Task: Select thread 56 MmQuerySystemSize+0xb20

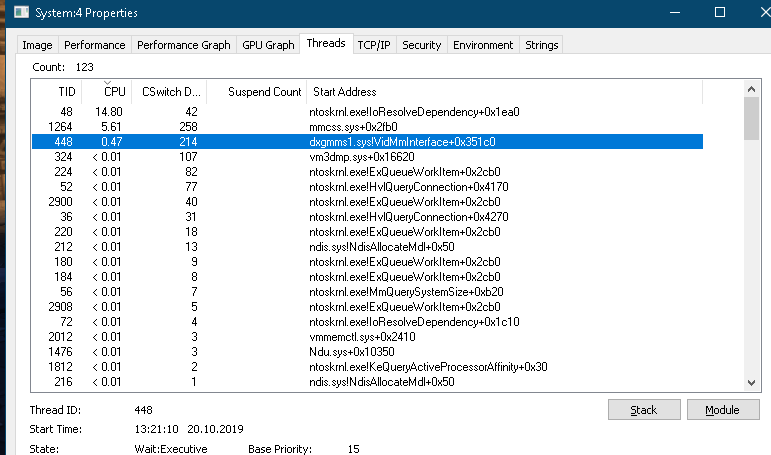Action: 367,292
